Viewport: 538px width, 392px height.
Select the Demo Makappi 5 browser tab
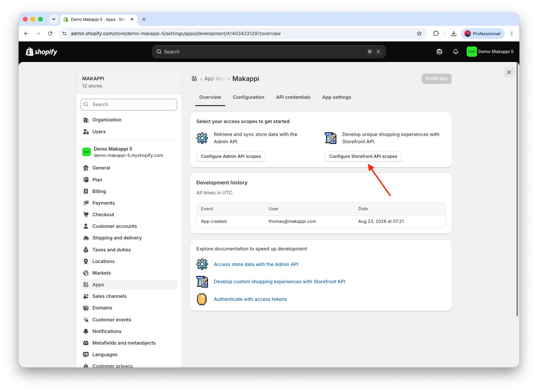99,20
